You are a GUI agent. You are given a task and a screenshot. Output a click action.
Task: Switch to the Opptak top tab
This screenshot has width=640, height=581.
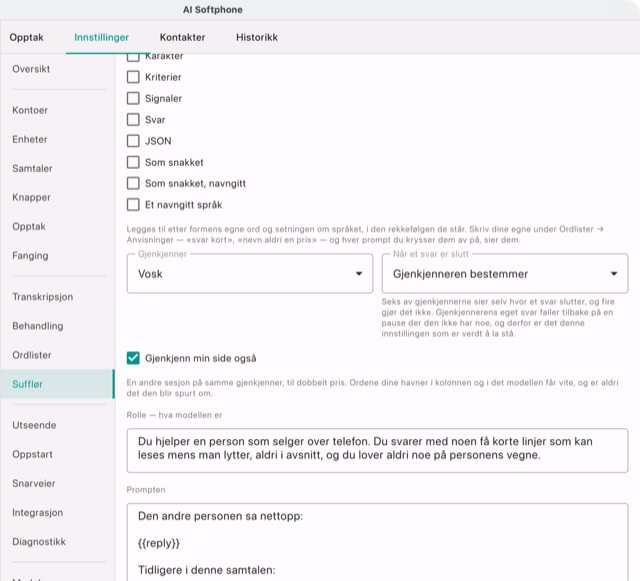(27, 38)
